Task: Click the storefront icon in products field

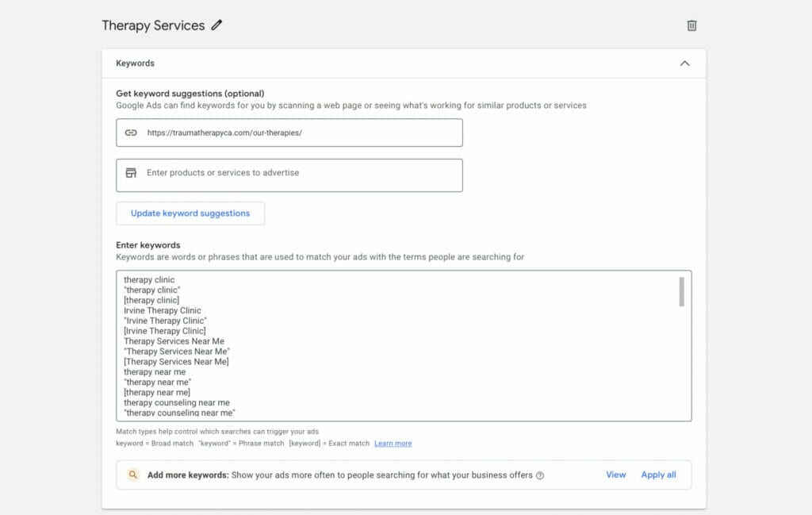Action: click(132, 173)
